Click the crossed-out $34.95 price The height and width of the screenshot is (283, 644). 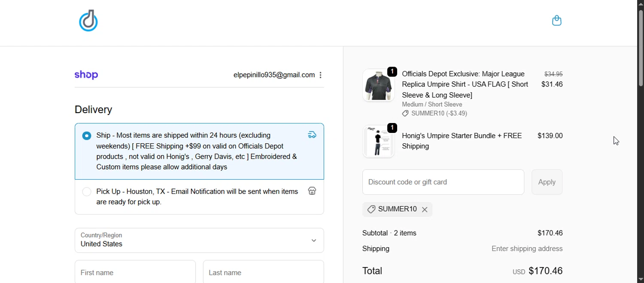[x=553, y=74]
